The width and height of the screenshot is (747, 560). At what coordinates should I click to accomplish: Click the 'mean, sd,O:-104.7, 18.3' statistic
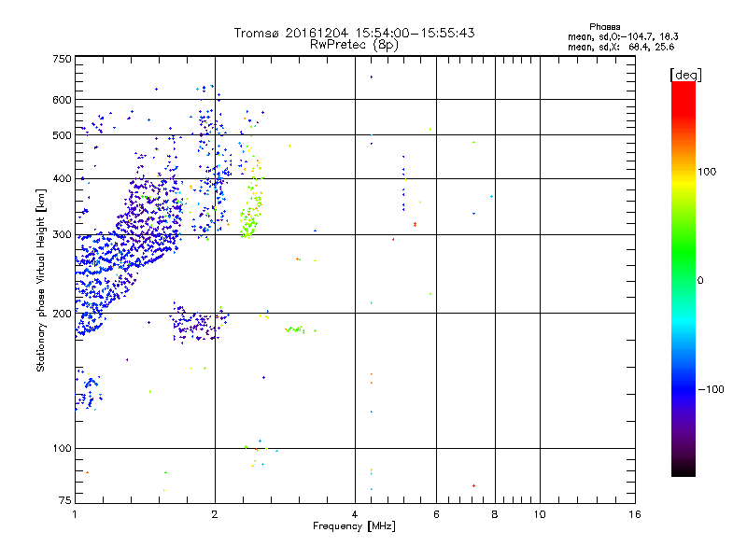(x=623, y=36)
